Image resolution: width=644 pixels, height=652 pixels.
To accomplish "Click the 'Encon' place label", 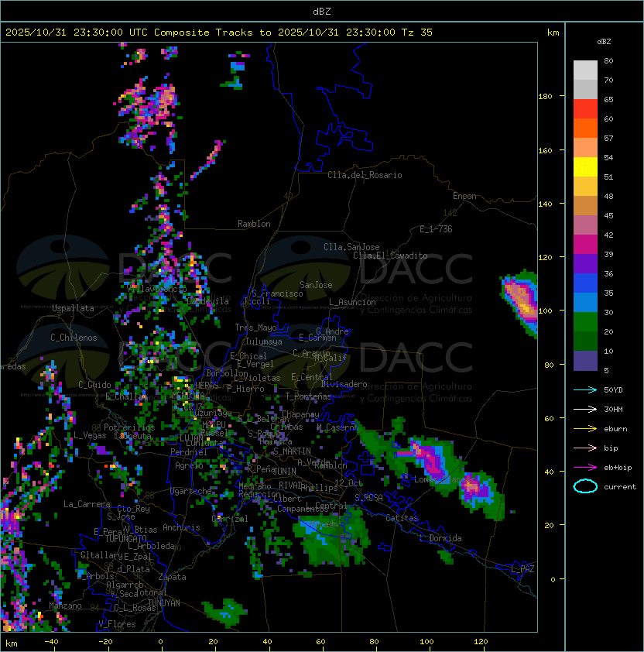I will click(464, 196).
